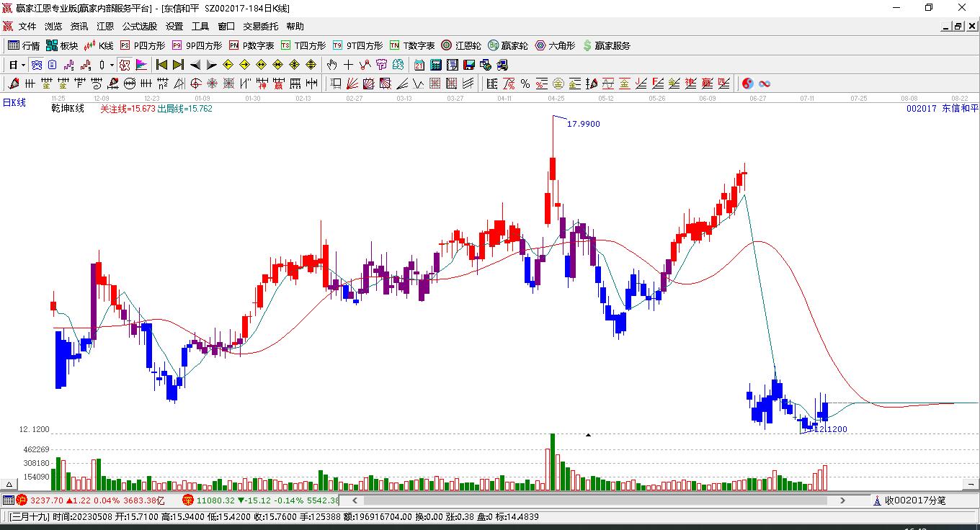980x530 pixels.
Task: Click the candlestick style icon
Action: 102,65
